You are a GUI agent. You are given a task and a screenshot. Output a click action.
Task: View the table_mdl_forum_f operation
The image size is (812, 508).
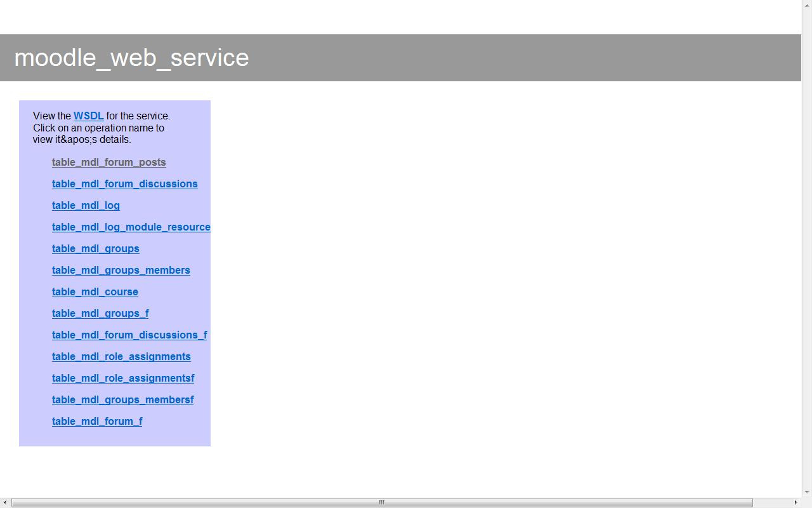click(97, 421)
